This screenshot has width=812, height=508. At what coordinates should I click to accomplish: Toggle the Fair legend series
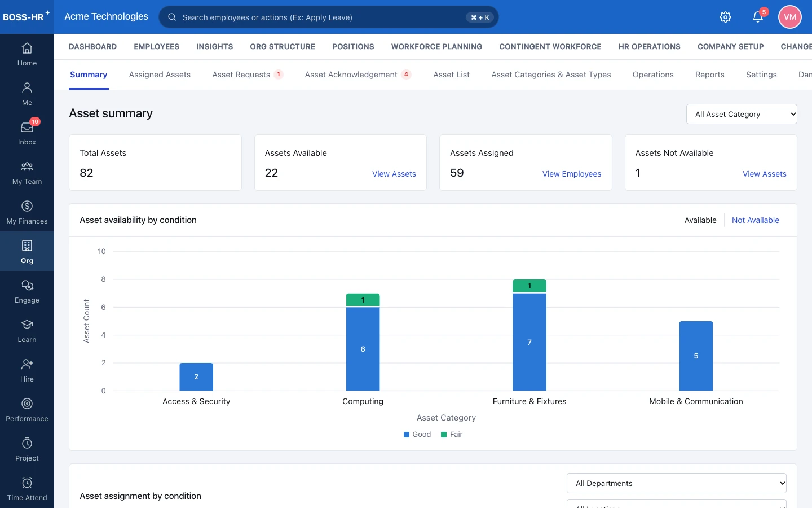coord(452,435)
